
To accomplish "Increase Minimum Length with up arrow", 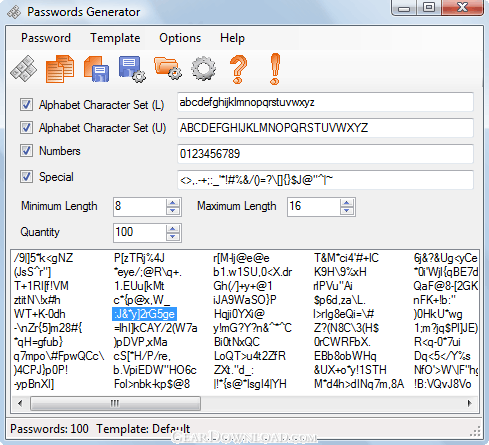I will coord(173,203).
